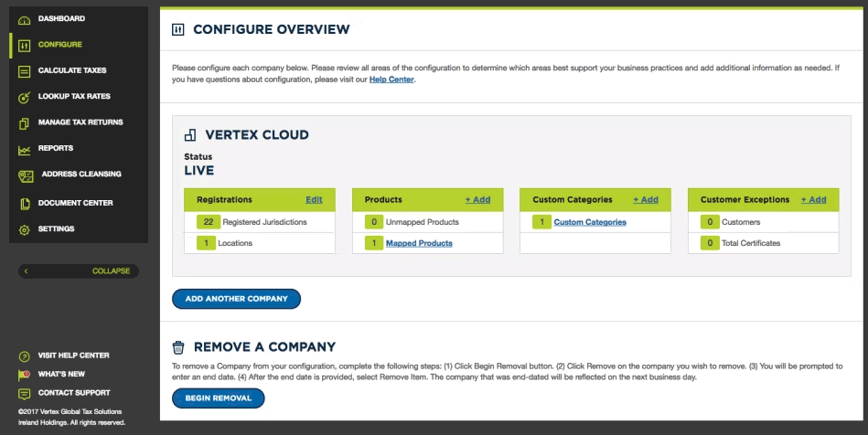Image resolution: width=868 pixels, height=435 pixels.
Task: Click the Visit Help Center question icon
Action: 24,356
